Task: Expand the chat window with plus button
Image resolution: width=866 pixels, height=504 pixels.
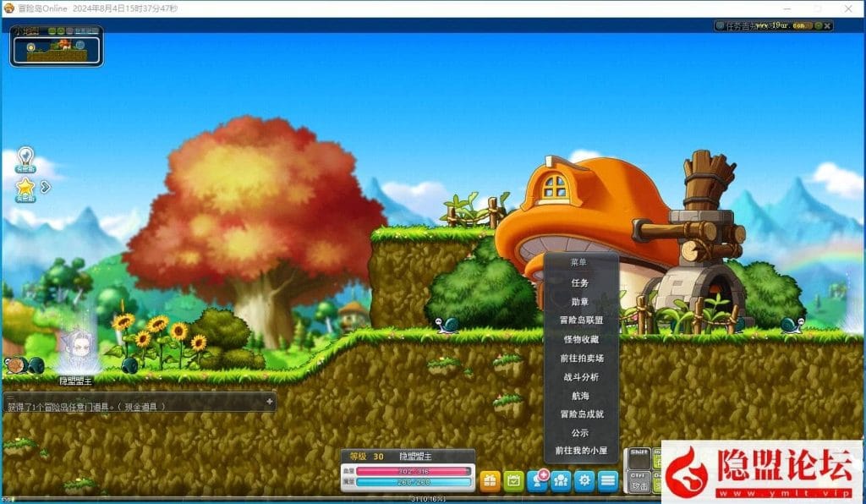Action: point(269,401)
